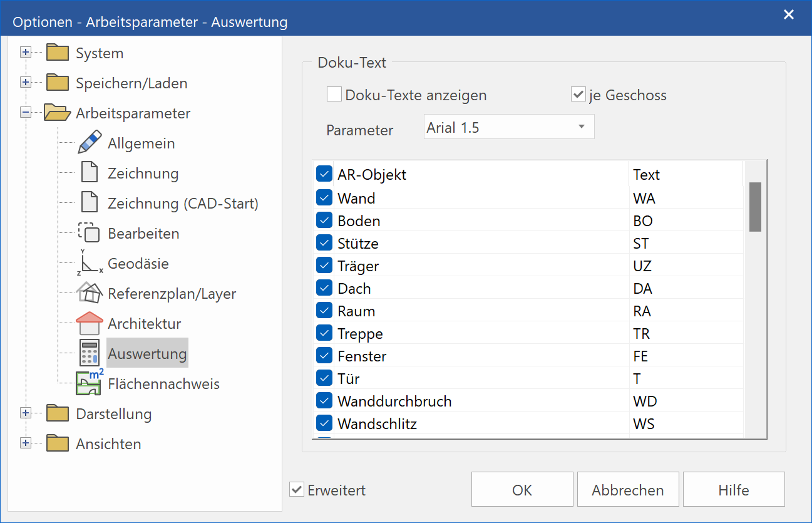This screenshot has height=523, width=812.
Task: Click the BO text cell
Action: [x=686, y=220]
